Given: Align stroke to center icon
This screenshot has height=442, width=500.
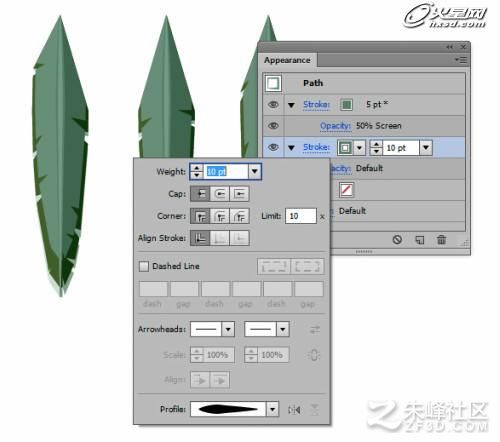Looking at the screenshot, I should pos(200,238).
